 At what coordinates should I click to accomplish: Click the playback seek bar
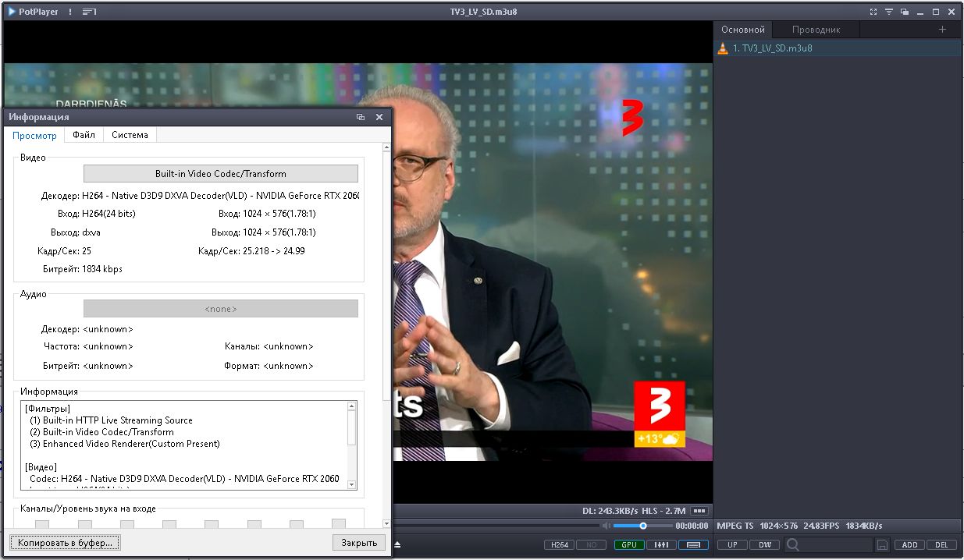[496, 526]
